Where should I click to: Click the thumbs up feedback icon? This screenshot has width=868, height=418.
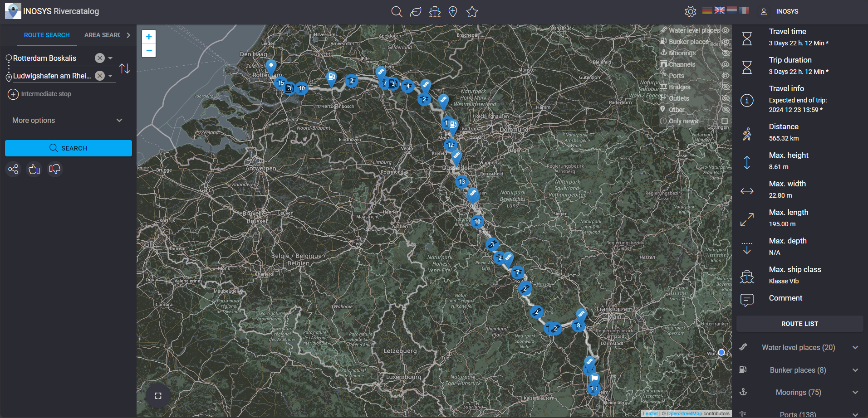pyautogui.click(x=34, y=170)
